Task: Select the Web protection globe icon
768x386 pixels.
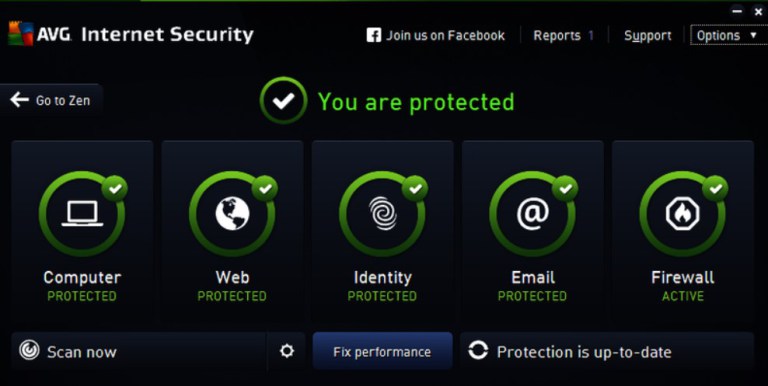Action: point(233,214)
